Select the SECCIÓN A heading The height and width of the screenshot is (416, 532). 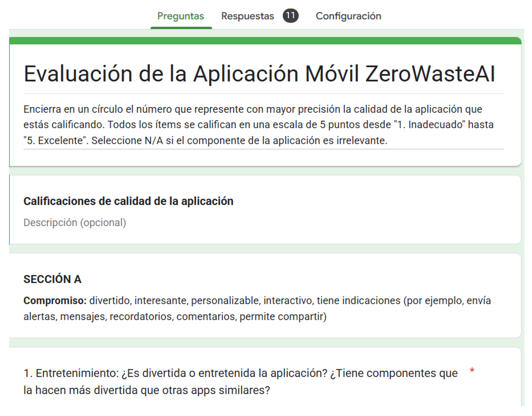52,279
